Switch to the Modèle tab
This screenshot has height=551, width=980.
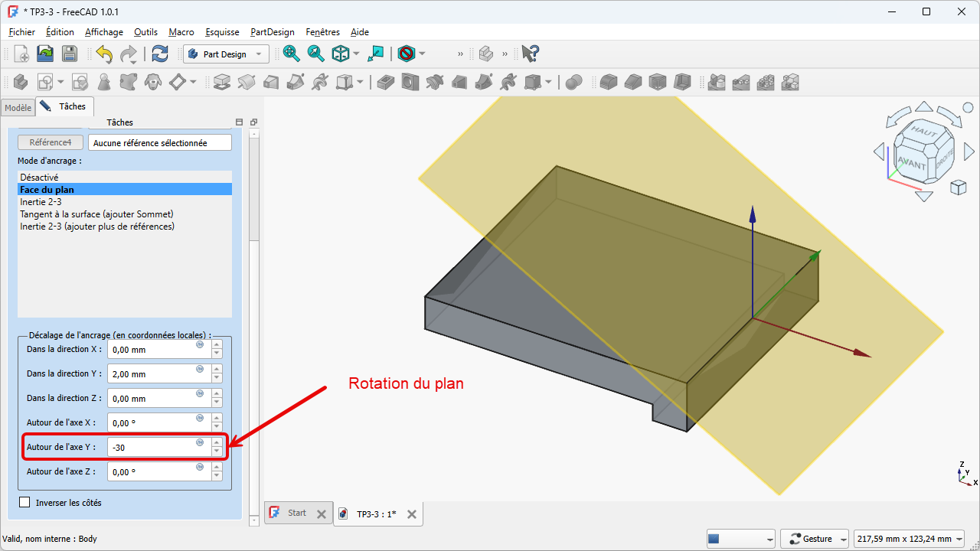18,108
